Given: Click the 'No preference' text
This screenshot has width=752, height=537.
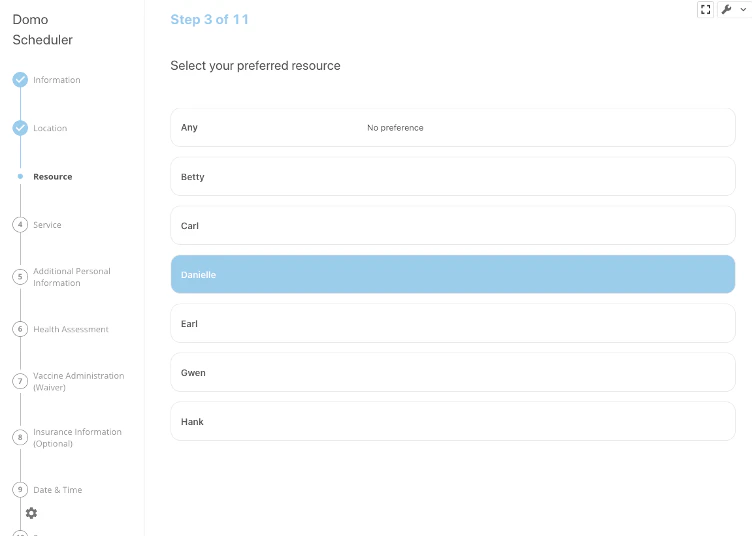Looking at the screenshot, I should click(x=395, y=128).
